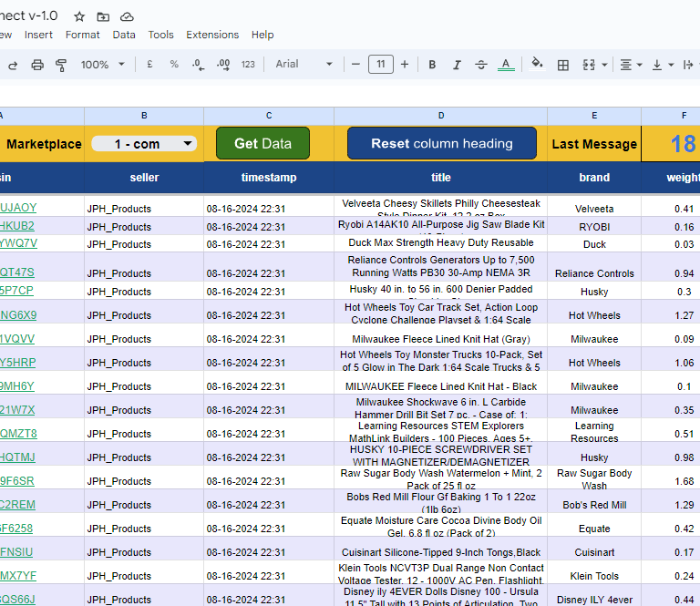Viewport: 700px width, 606px height.
Task: Select the 'Last Message' cell
Action: coord(594,144)
